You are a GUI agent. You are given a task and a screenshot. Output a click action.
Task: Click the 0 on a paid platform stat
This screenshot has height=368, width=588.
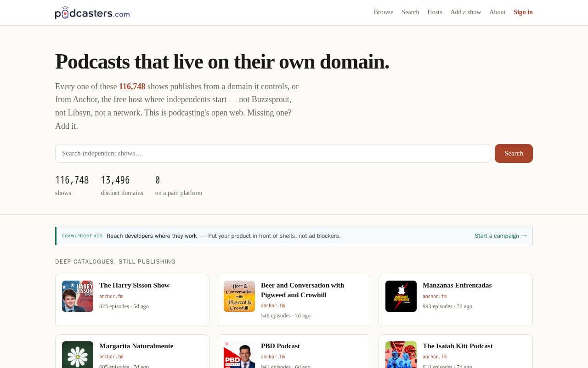click(x=179, y=186)
